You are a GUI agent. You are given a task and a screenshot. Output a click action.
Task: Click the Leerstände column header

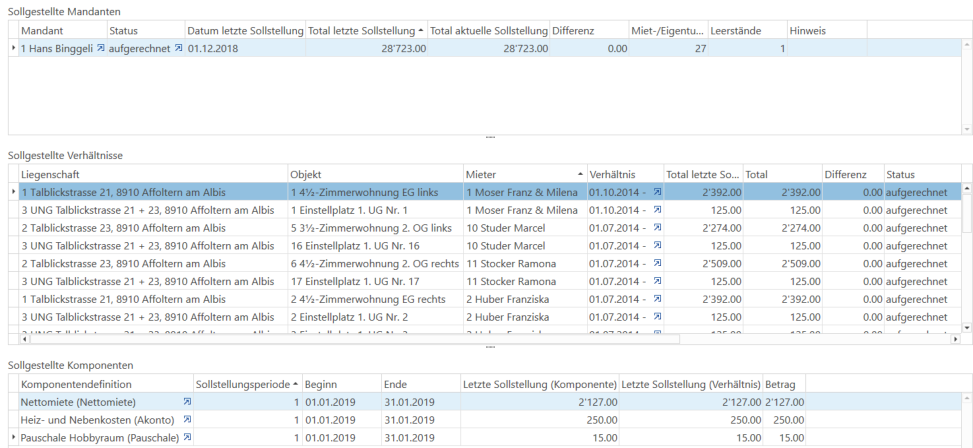click(747, 30)
